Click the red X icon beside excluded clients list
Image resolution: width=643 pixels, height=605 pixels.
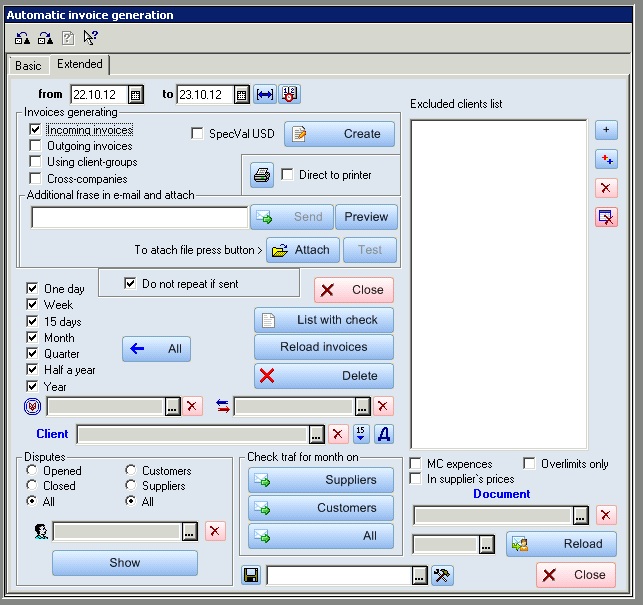click(606, 188)
